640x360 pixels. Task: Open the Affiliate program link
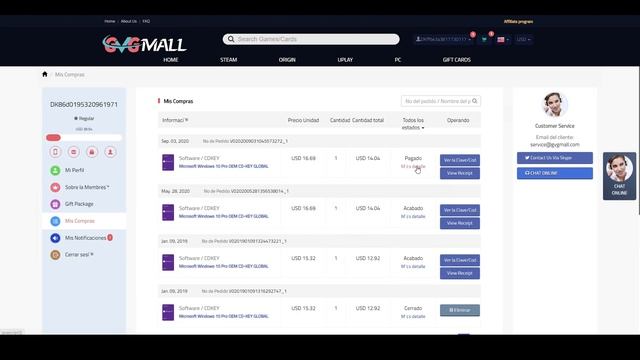pyautogui.click(x=518, y=21)
